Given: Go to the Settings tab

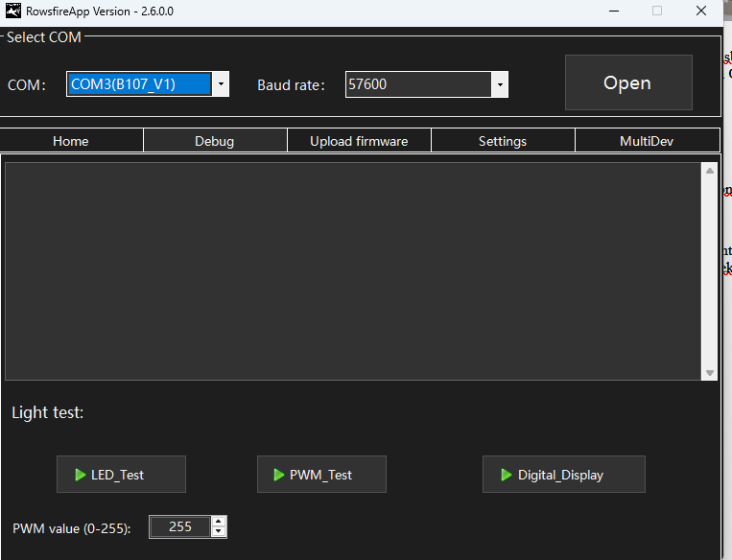Looking at the screenshot, I should pyautogui.click(x=503, y=141).
